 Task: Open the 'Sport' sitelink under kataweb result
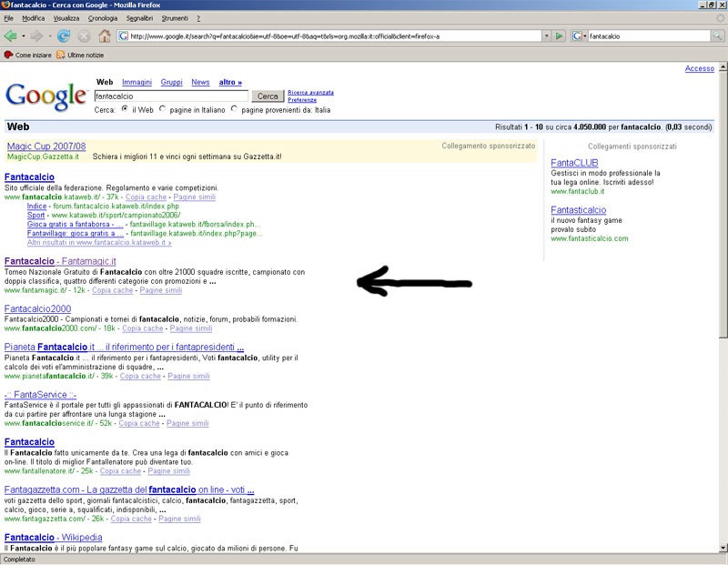pos(35,215)
